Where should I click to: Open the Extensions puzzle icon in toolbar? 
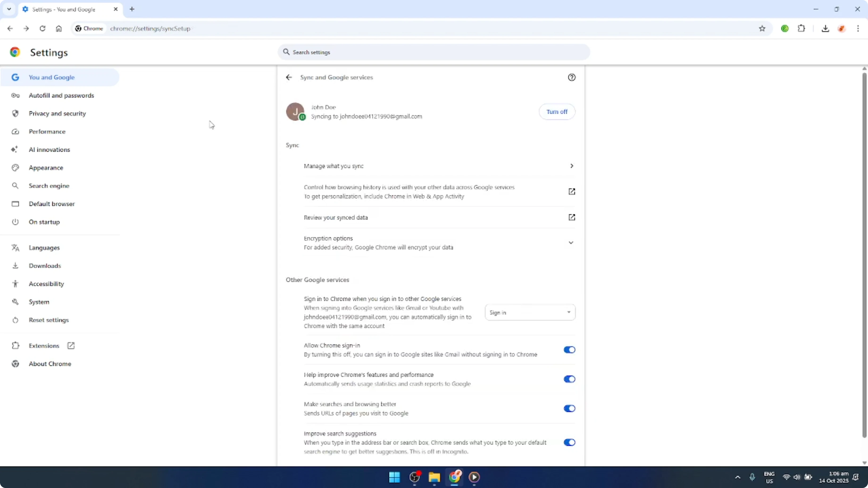click(802, 28)
